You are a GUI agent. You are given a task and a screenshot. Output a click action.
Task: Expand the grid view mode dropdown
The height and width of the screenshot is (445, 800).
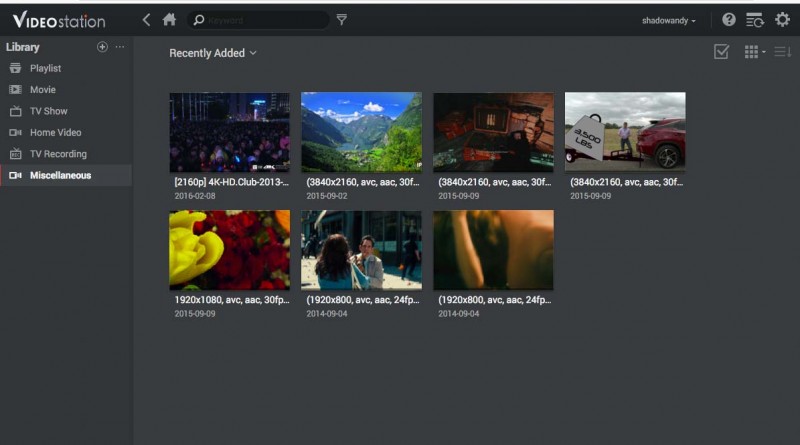click(754, 52)
